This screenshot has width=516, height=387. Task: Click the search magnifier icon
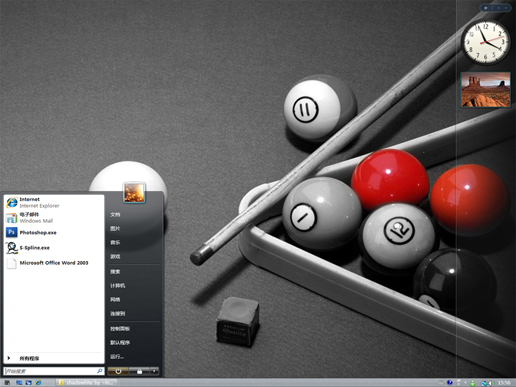click(x=99, y=371)
